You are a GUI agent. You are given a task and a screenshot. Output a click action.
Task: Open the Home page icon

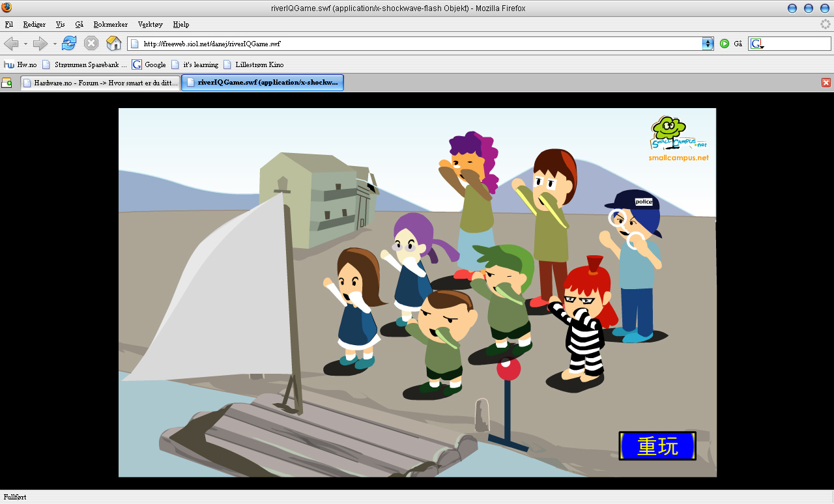[113, 44]
